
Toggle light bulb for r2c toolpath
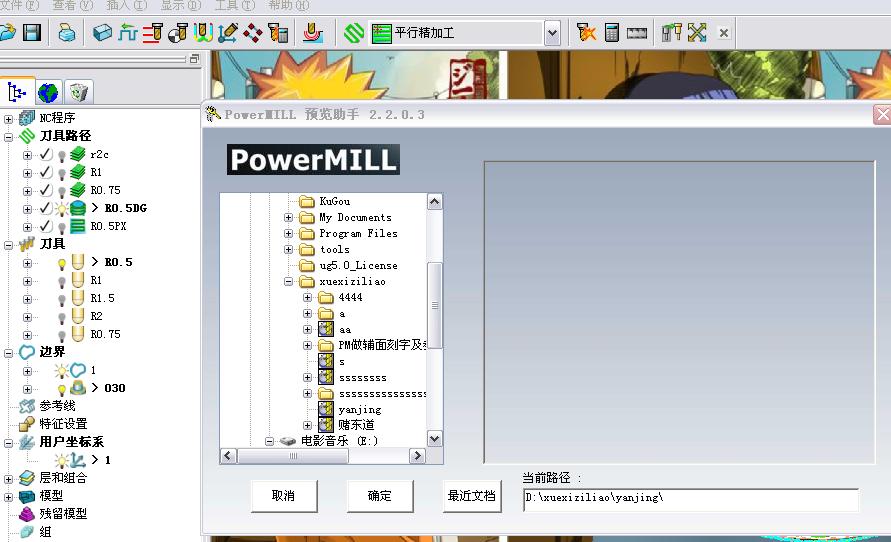pos(62,156)
